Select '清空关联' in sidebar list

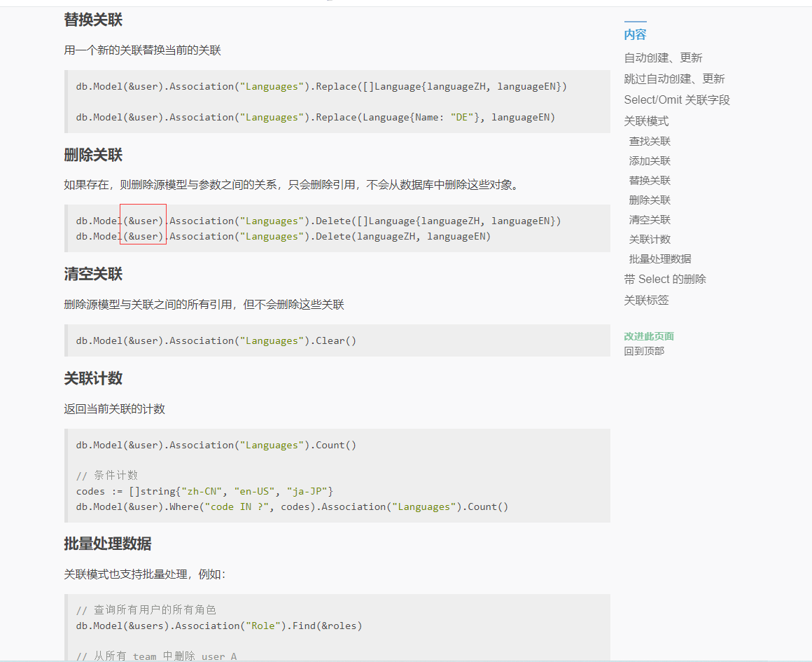point(650,220)
